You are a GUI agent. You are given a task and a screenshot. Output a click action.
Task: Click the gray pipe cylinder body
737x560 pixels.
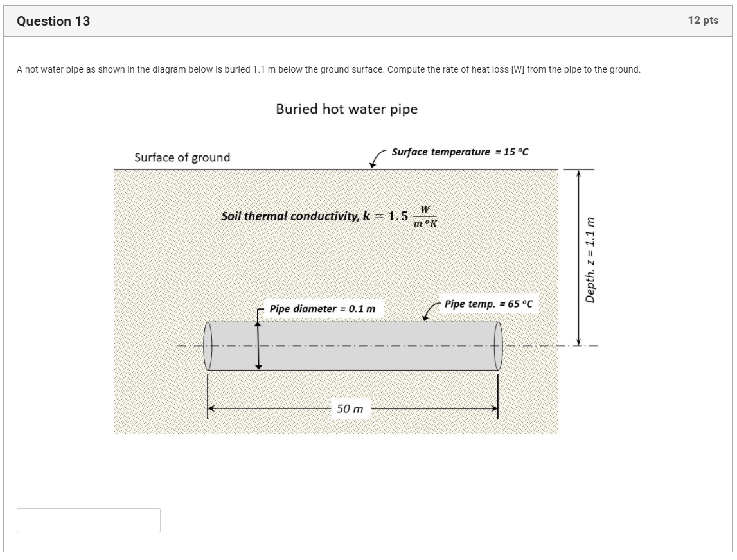353,346
